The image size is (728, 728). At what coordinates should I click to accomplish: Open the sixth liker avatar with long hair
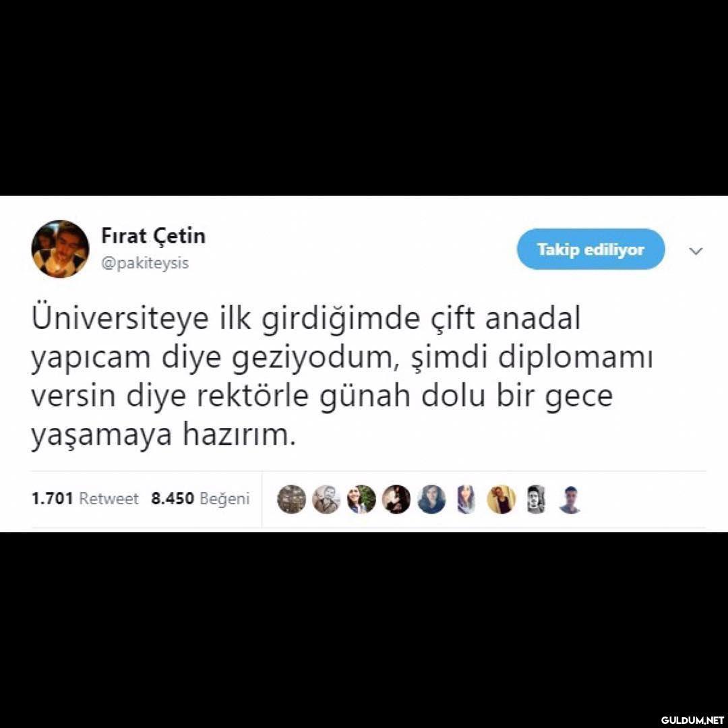[x=466, y=499]
